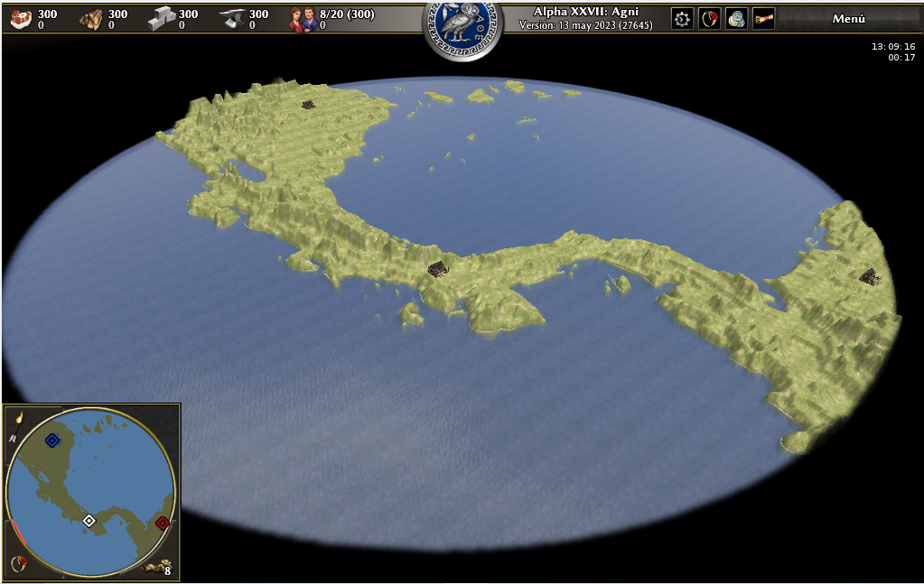Click the metal resource icon
Viewport: 924px width, 584px height.
click(x=232, y=19)
